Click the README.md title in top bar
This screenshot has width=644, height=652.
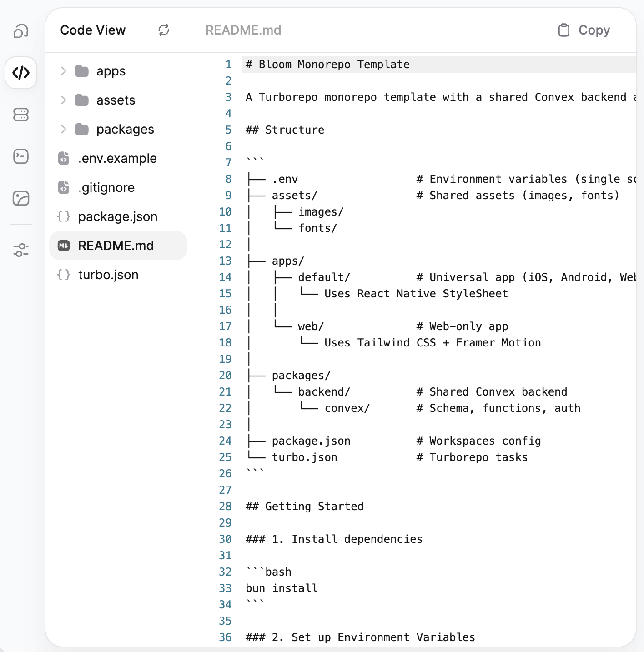pyautogui.click(x=243, y=30)
